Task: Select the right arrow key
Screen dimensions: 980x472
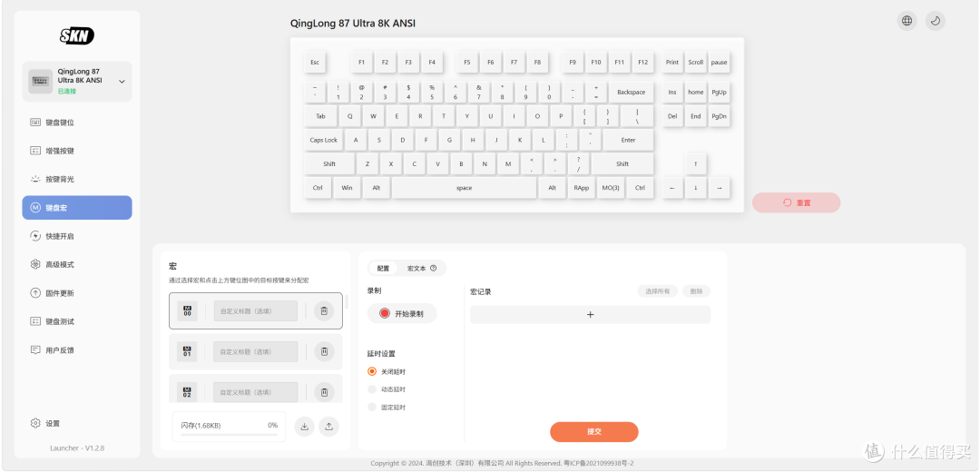Action: (720, 188)
